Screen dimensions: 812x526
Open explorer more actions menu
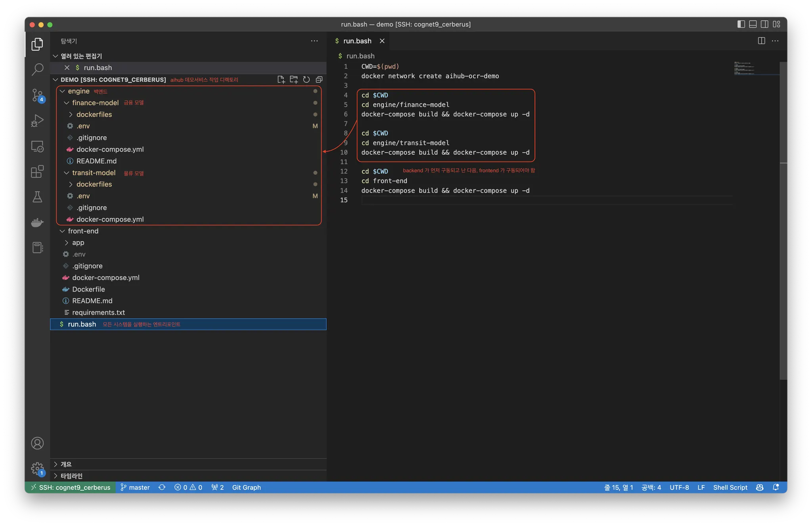point(314,41)
